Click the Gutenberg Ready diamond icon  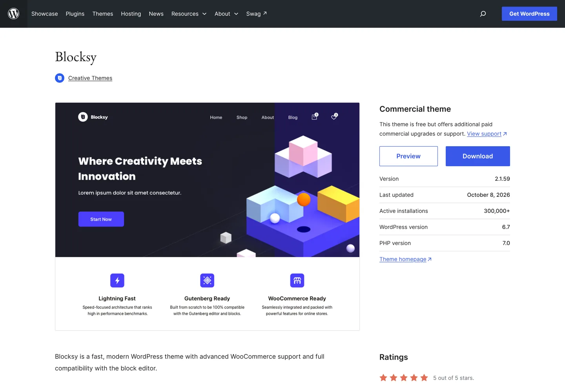207,280
